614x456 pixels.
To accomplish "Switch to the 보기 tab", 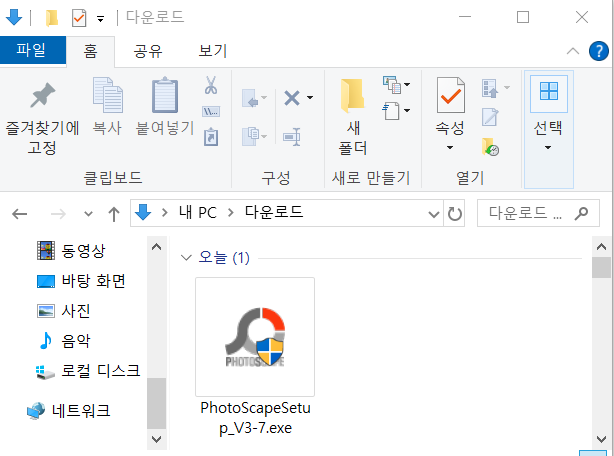I will click(213, 51).
